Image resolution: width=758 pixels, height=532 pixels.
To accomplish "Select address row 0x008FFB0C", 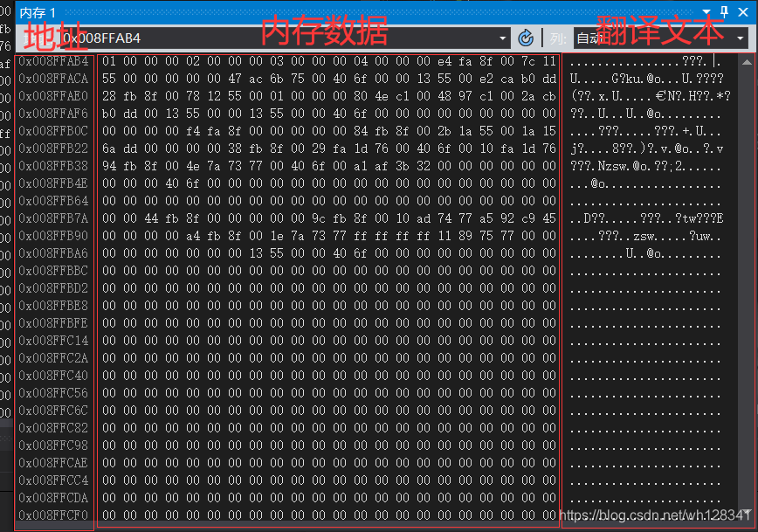I will (53, 130).
